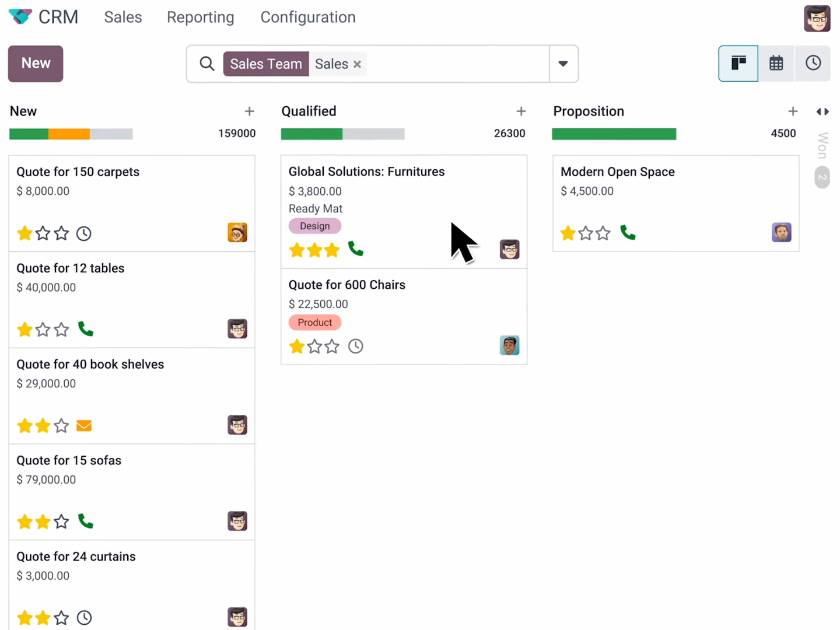Add a quick lead in Qualified column

coord(521,111)
